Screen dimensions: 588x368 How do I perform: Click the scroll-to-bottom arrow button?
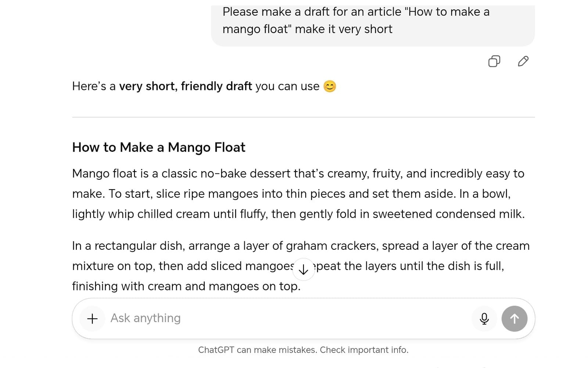click(x=303, y=270)
